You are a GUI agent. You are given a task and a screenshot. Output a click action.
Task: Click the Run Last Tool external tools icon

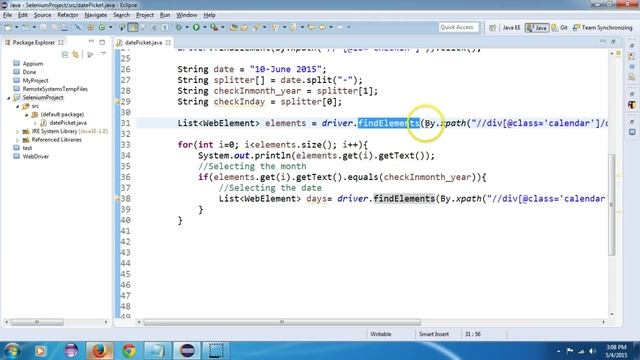click(214, 27)
